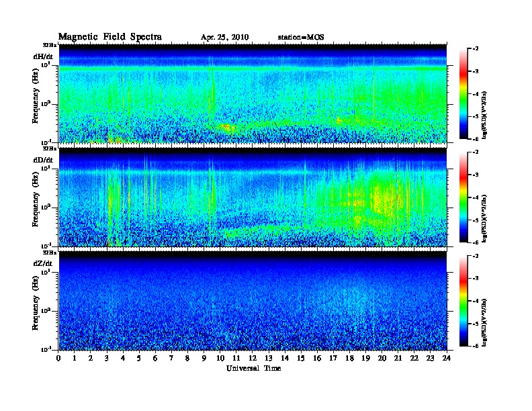Click the "3" hour tick label
The image size is (532, 411).
click(107, 359)
